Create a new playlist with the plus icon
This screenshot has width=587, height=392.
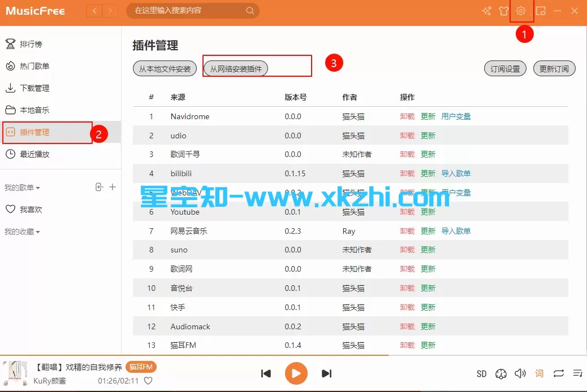113,186
